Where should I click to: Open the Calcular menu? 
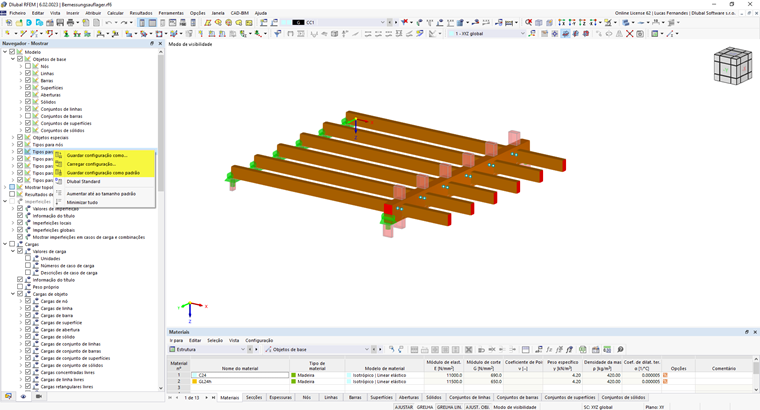pyautogui.click(x=115, y=13)
